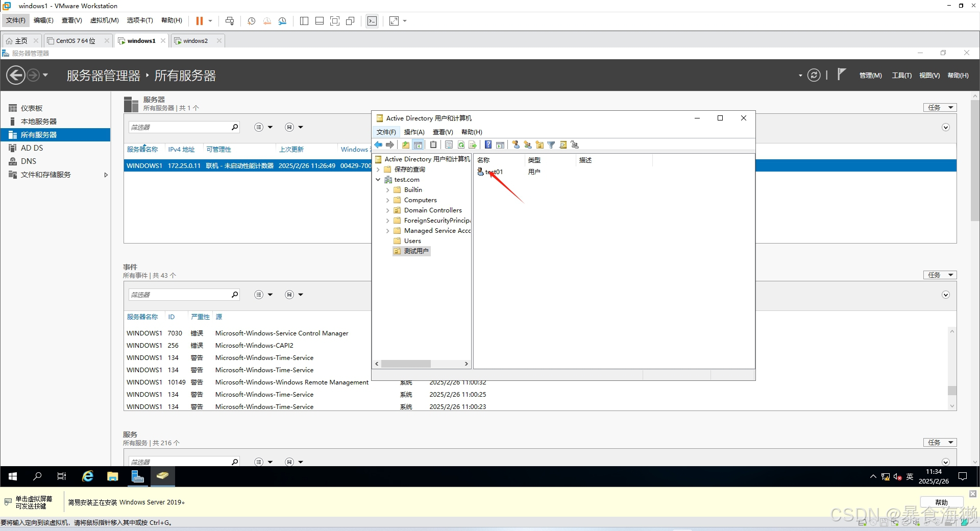980x531 pixels.
Task: Open the services 任务 dropdown
Action: pyautogui.click(x=940, y=443)
